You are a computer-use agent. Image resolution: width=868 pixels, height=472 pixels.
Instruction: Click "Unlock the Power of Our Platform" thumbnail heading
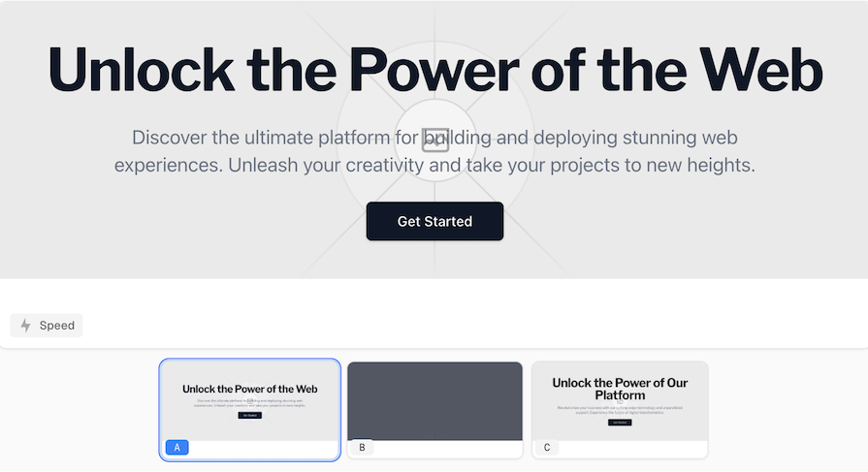[x=620, y=389]
